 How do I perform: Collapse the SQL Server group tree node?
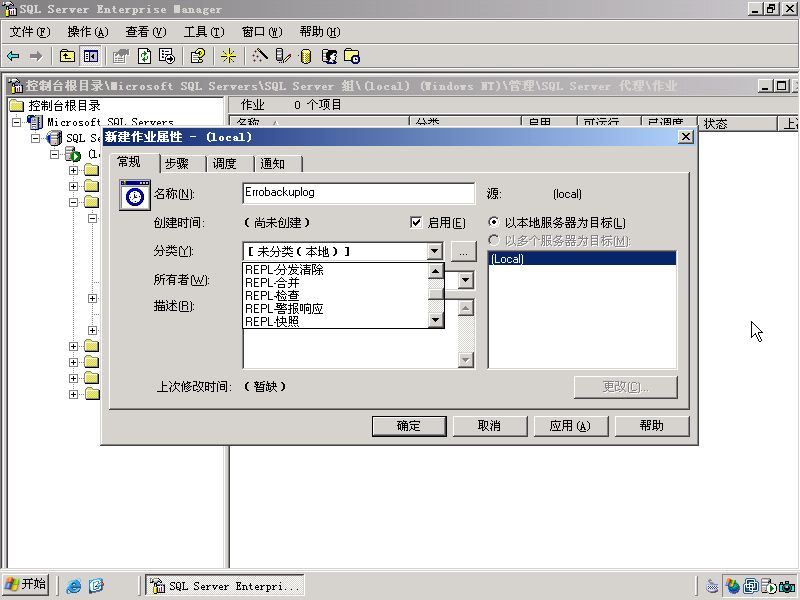point(35,138)
